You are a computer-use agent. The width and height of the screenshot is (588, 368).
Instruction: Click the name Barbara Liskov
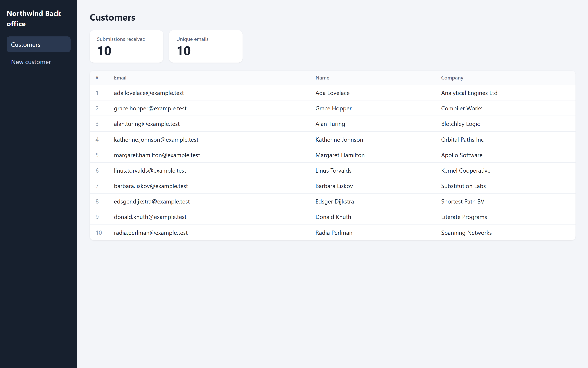334,186
